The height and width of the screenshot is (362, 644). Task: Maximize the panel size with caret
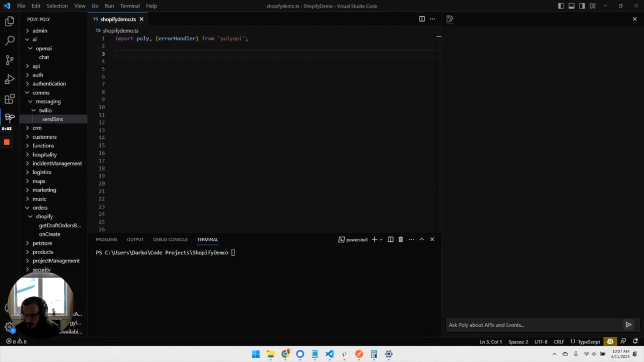(x=422, y=239)
